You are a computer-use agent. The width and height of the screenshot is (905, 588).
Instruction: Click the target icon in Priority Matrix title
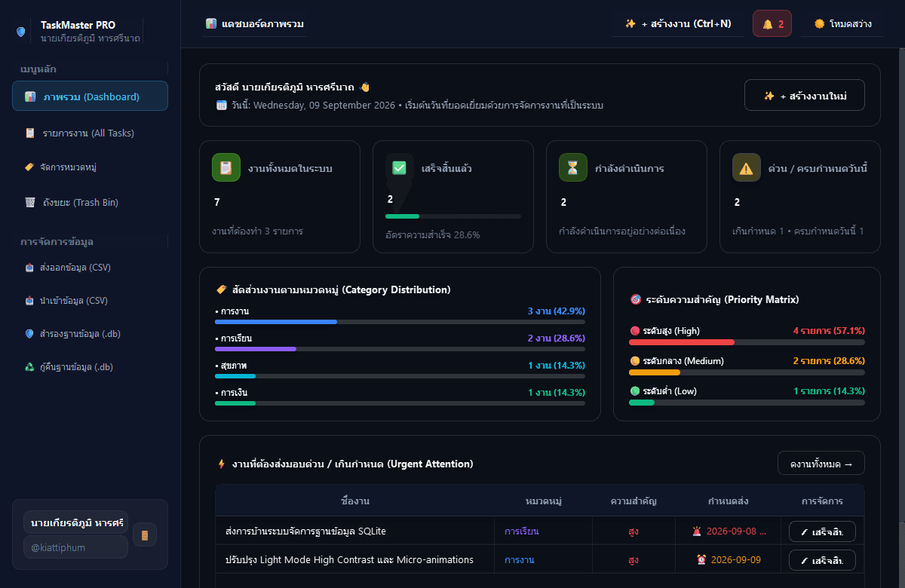(x=636, y=300)
